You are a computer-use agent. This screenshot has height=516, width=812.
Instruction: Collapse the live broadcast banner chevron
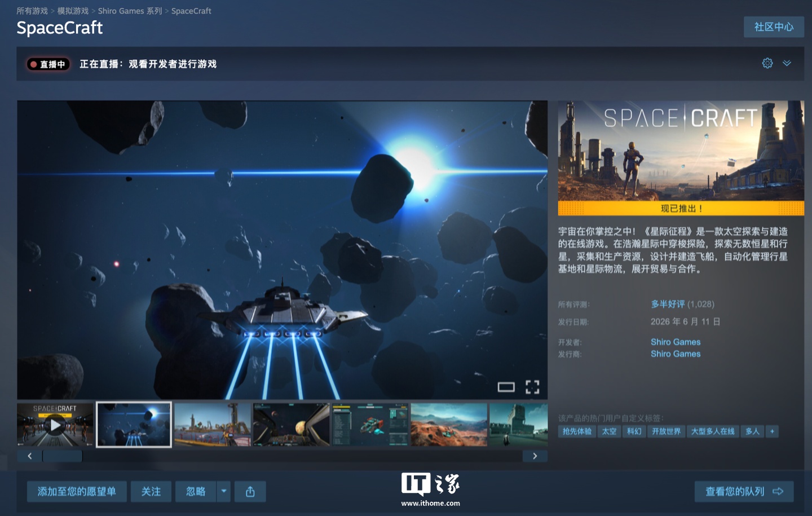coord(787,63)
